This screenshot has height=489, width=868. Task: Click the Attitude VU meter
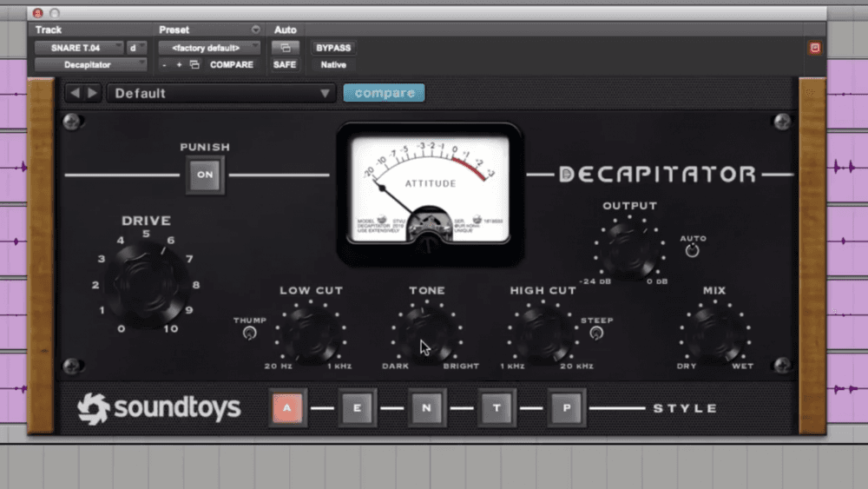tap(430, 193)
